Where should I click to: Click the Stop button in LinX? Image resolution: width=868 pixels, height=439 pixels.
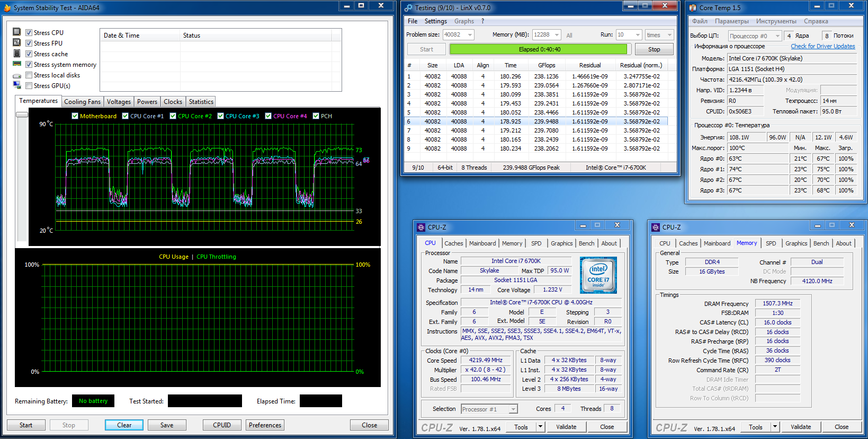[654, 49]
